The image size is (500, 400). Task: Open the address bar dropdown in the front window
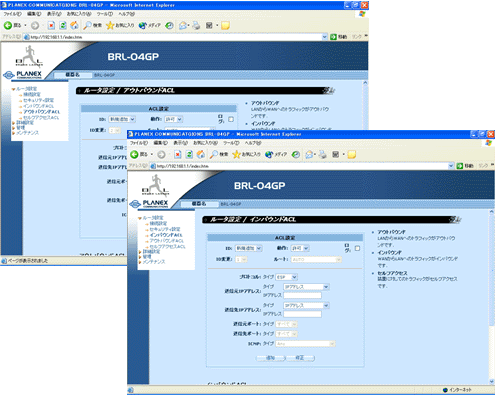(451, 166)
